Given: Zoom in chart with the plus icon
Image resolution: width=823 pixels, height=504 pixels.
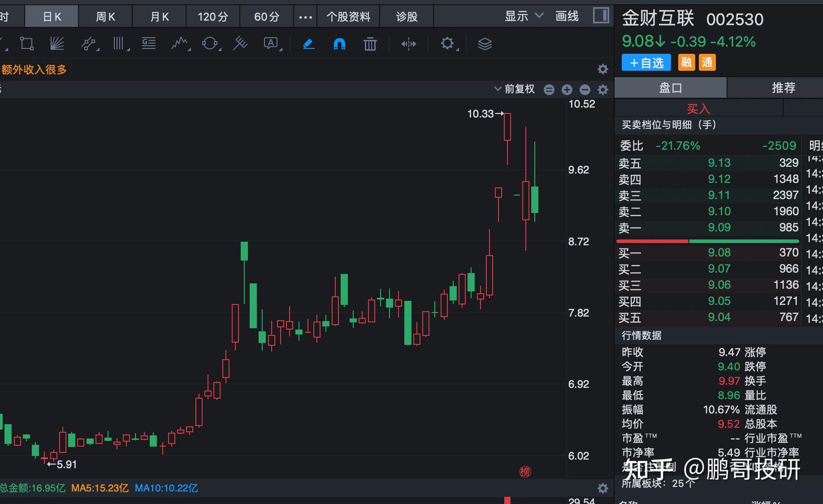Looking at the screenshot, I should pyautogui.click(x=567, y=89).
